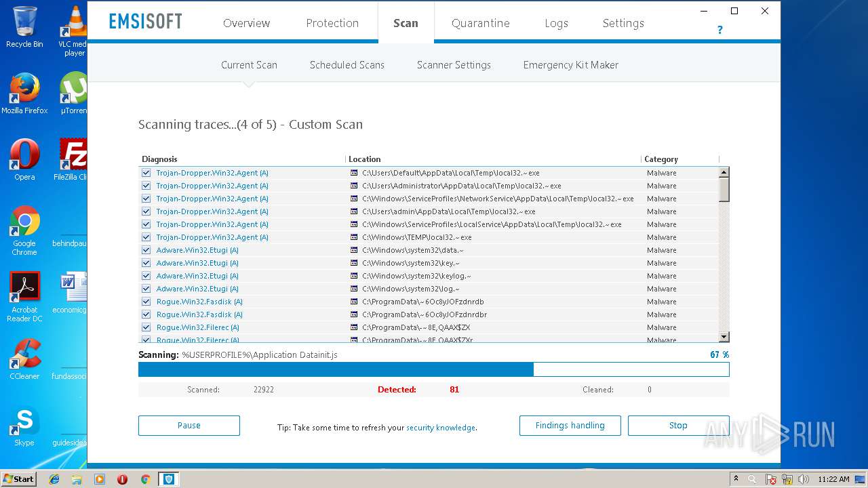Screen dimensions: 868x488
Task: Click the Chrome taskbar icon
Action: pyautogui.click(x=145, y=479)
